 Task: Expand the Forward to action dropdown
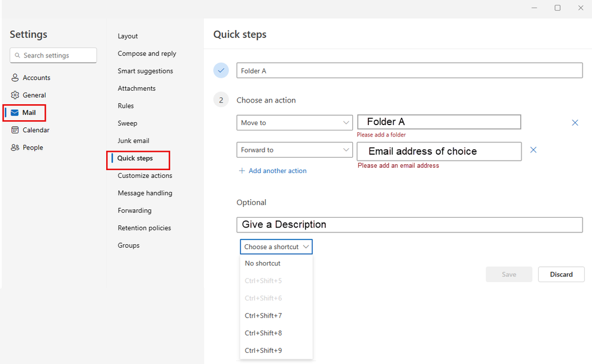pyautogui.click(x=346, y=150)
